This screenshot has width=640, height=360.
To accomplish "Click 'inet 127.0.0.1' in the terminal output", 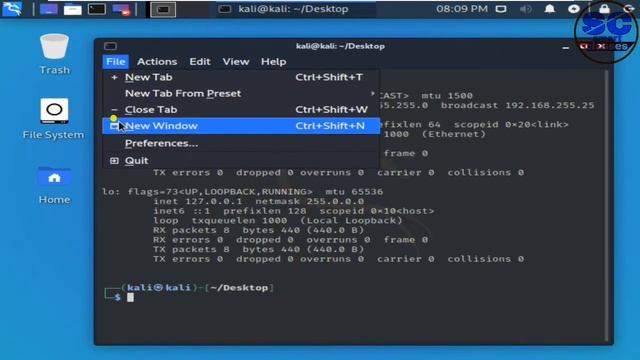I will (198, 202).
